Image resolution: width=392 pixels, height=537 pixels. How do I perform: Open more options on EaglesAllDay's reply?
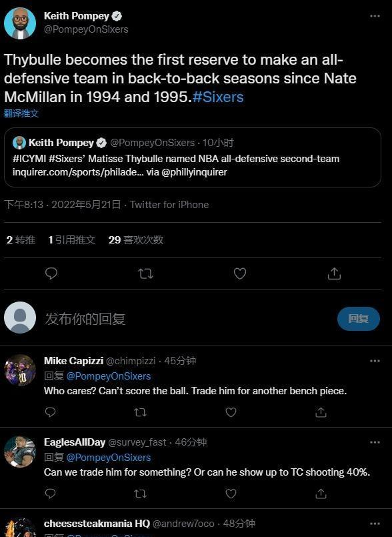(375, 442)
